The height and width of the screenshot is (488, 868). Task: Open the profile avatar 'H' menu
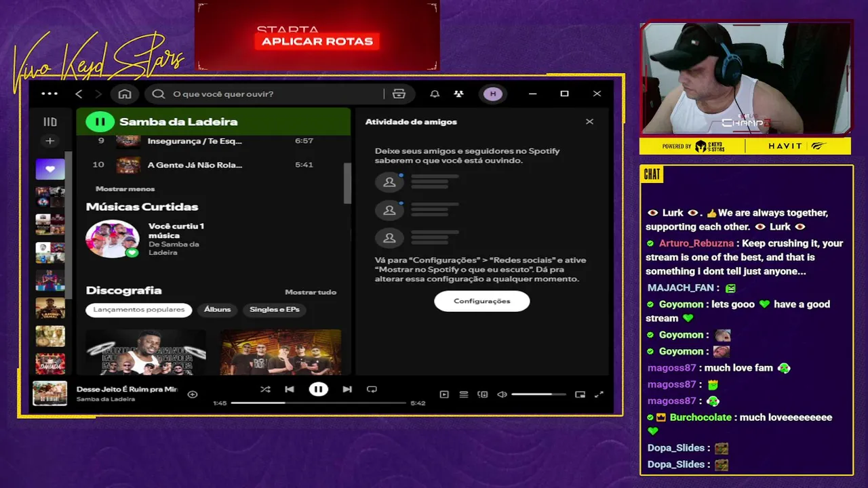(493, 94)
